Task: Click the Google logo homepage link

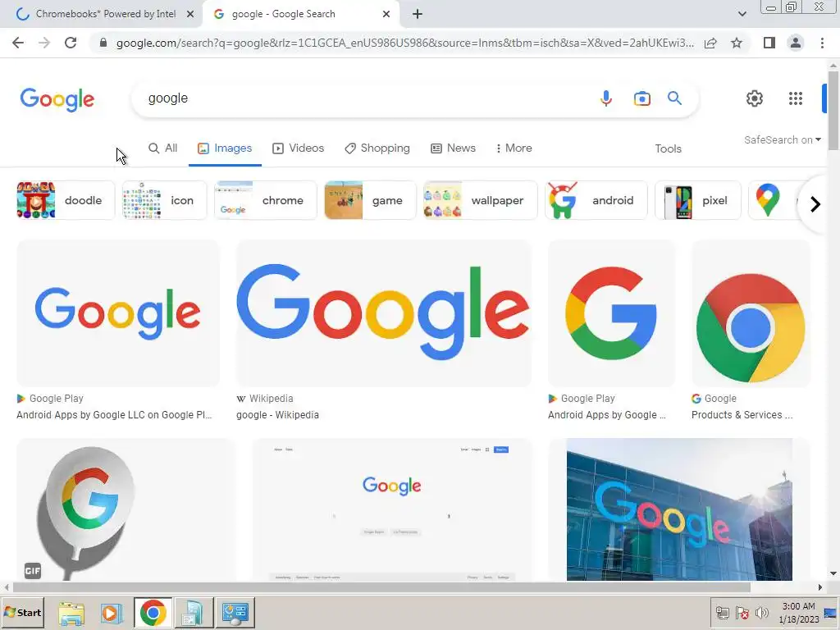Action: click(57, 99)
